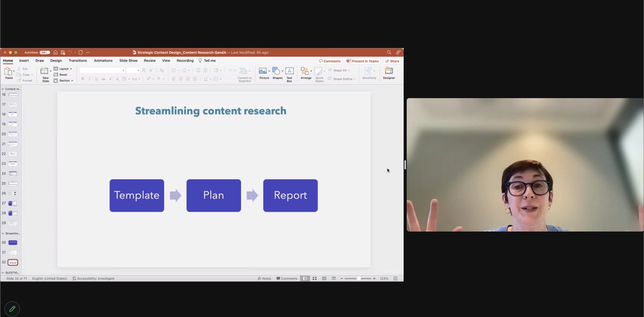Switch to Reading view icon

(324, 278)
